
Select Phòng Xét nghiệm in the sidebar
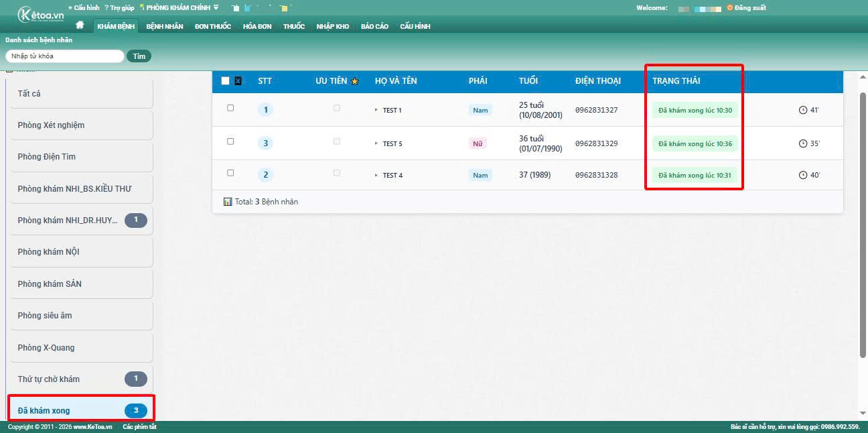pos(81,125)
